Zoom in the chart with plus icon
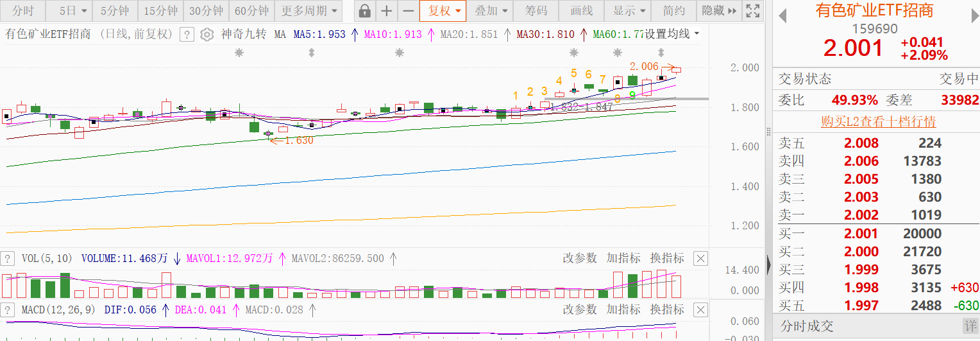 pyautogui.click(x=386, y=11)
